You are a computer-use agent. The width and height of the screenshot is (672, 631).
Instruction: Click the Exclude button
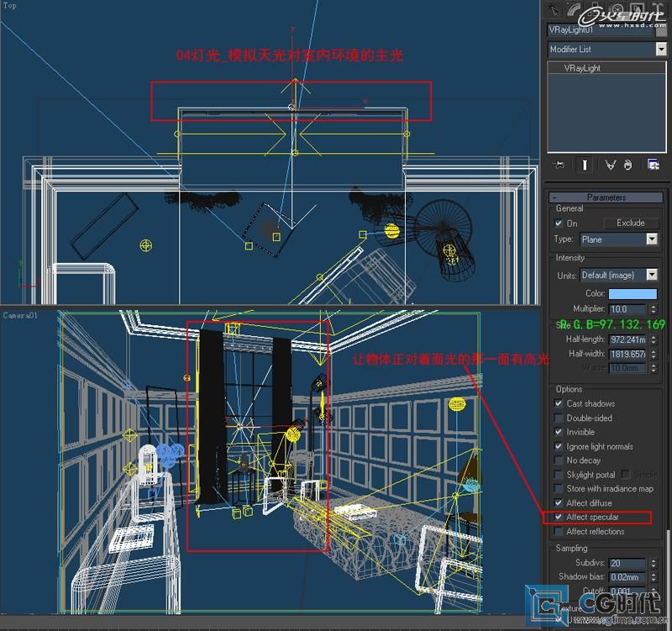pyautogui.click(x=631, y=223)
